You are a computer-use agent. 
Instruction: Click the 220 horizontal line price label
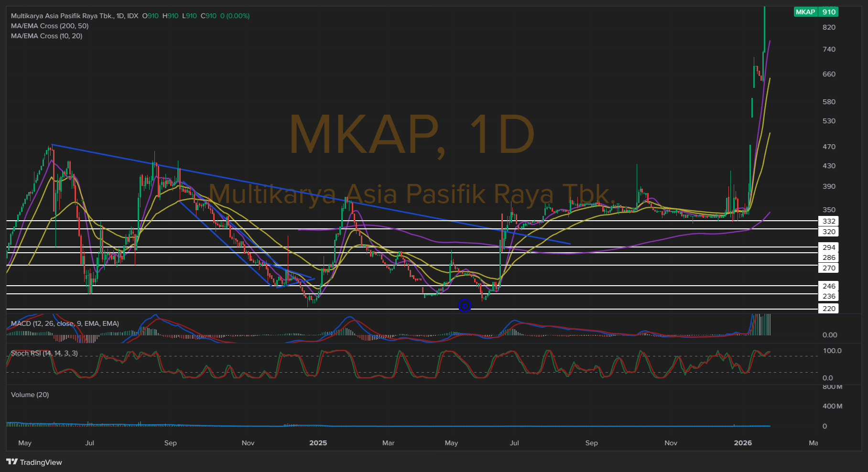tap(828, 309)
